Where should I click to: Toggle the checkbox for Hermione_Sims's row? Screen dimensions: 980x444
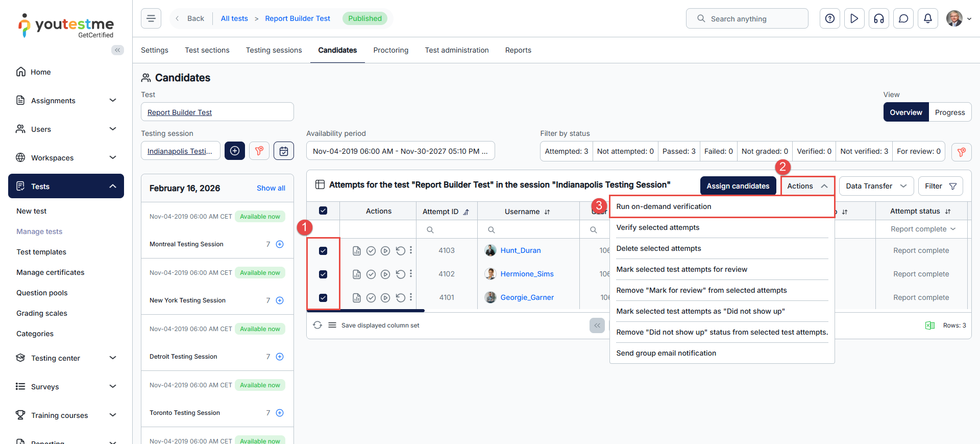(323, 274)
